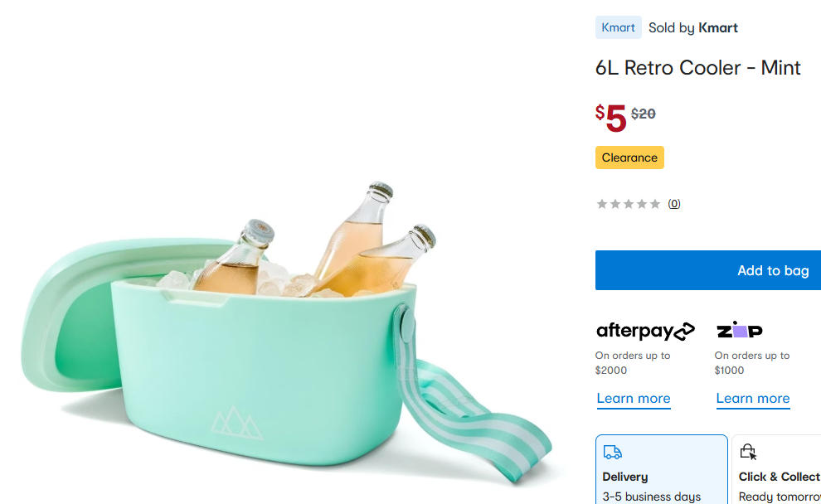
Task: Switch to the Click & Collect option
Action: pyautogui.click(x=778, y=470)
